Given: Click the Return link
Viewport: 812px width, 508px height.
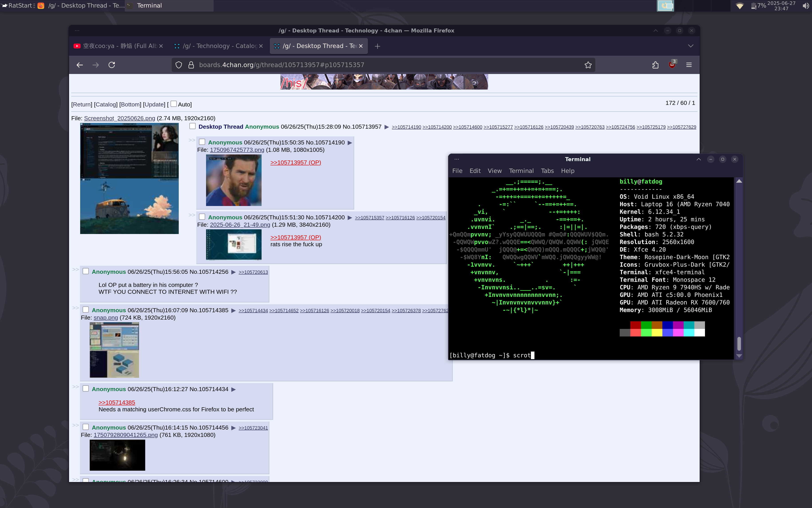Looking at the screenshot, I should point(81,104).
